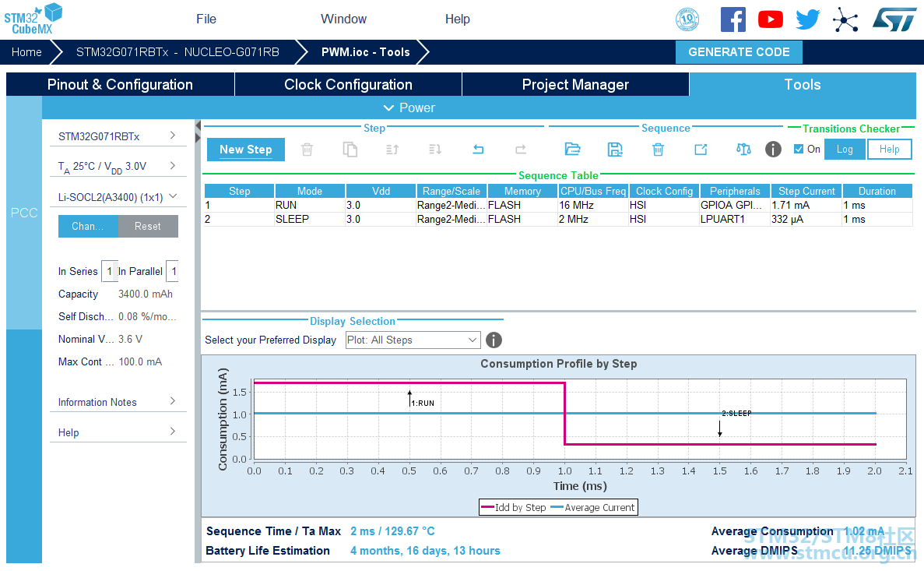This screenshot has height=571, width=924.
Task: Click battery Reset button
Action: (148, 227)
